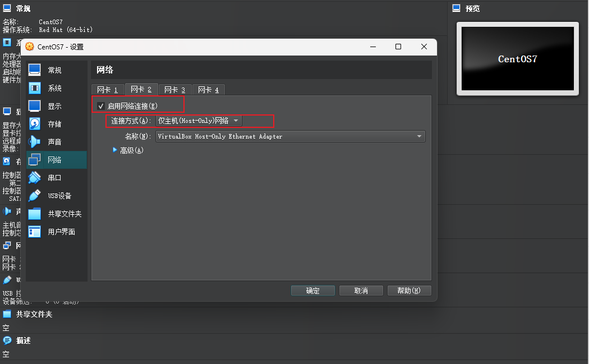Click the VirtualBox gear icon in settings title bar
Screen dimensions: 589x364
coord(30,47)
